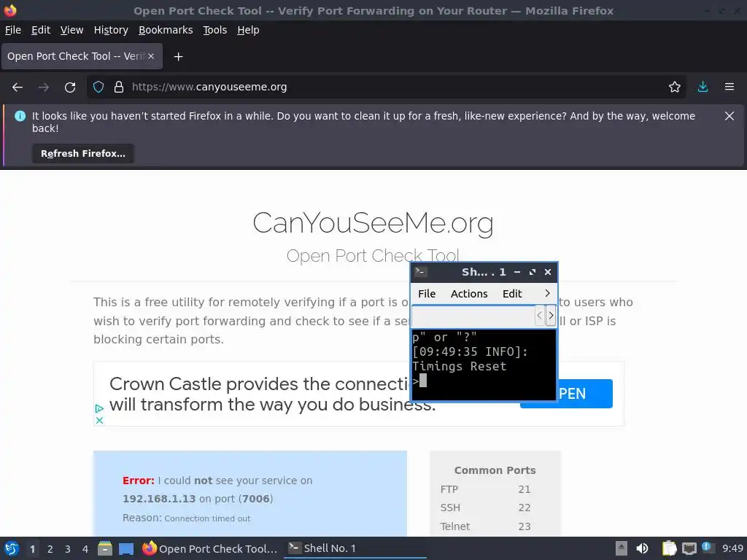Reload the page with refresh icon
The image size is (747, 560).
[x=70, y=87]
